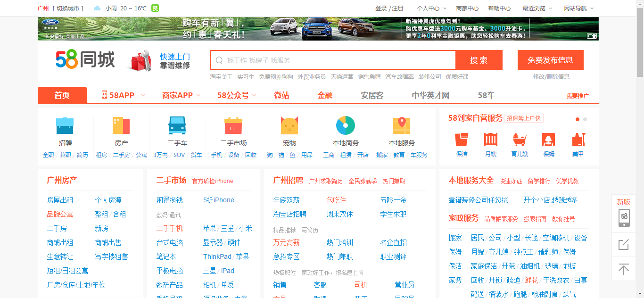Open the 新版 58 phone icon
The height and width of the screenshot is (298, 644).
coord(624,217)
